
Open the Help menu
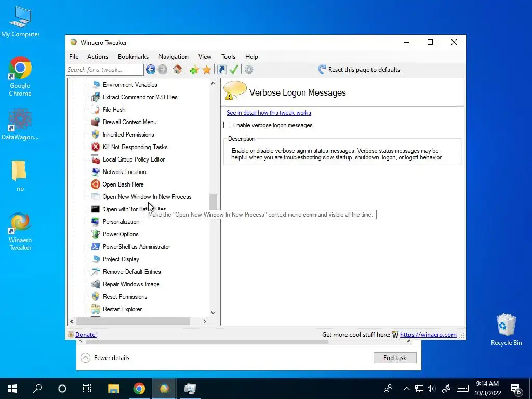pyautogui.click(x=252, y=57)
